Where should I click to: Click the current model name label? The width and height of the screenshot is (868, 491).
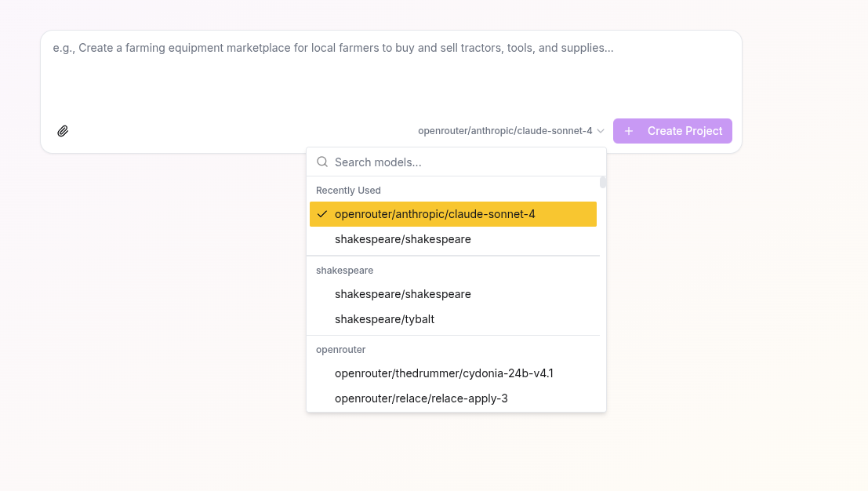(x=505, y=131)
